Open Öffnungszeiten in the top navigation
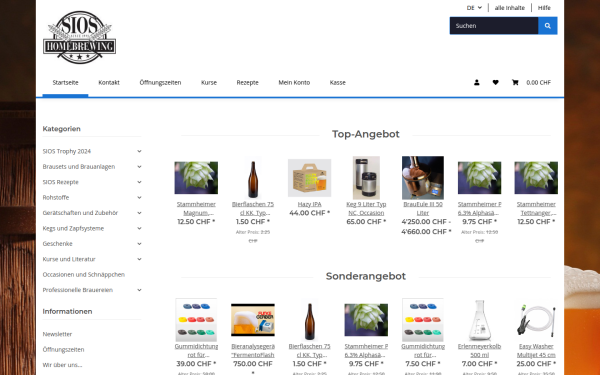 160,82
